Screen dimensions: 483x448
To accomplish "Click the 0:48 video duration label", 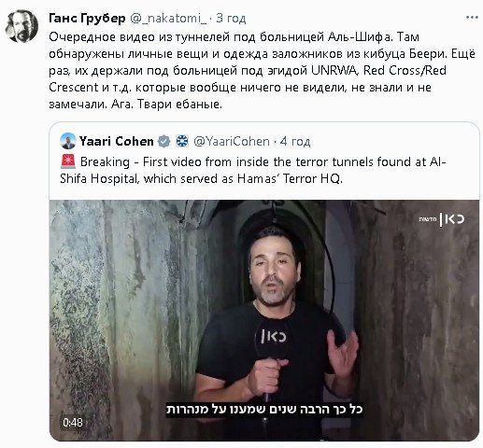I will point(73,423).
